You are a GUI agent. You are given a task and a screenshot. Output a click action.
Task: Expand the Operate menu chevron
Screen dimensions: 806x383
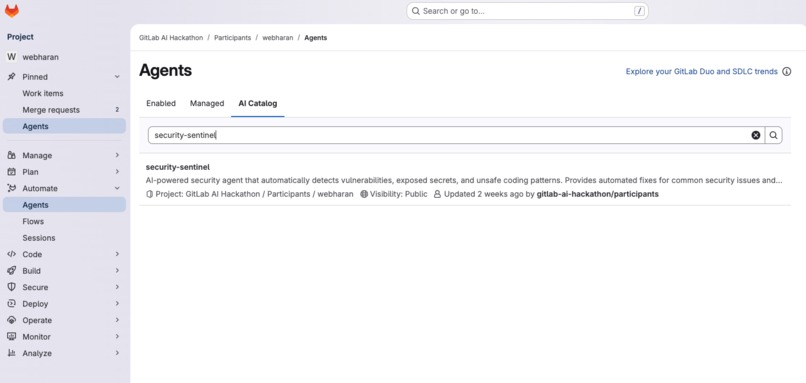click(117, 320)
